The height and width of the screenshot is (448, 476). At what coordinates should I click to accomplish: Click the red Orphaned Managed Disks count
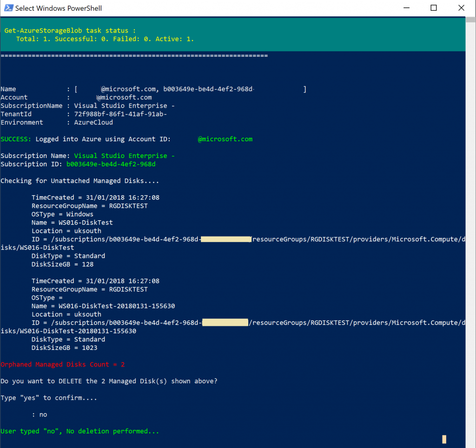62,364
